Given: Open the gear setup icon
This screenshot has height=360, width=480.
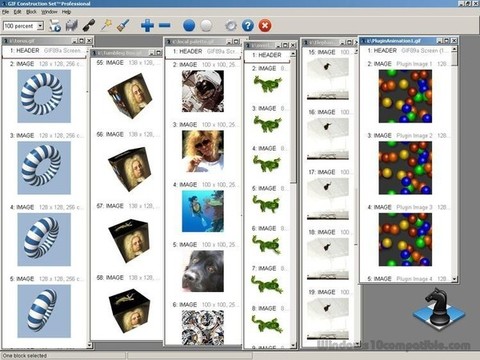Looking at the screenshot, I should (x=231, y=26).
